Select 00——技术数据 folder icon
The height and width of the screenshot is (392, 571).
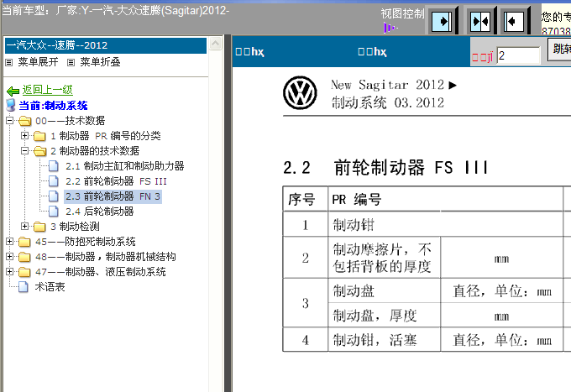click(x=24, y=121)
